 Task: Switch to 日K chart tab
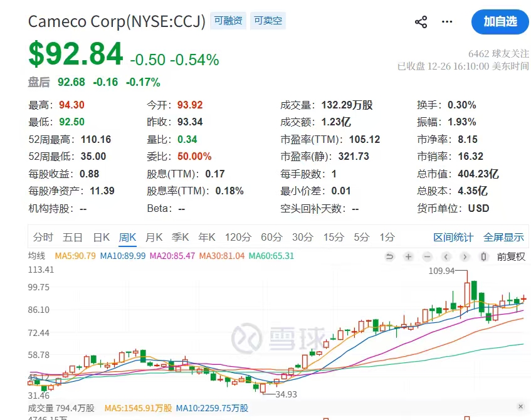coord(102,237)
